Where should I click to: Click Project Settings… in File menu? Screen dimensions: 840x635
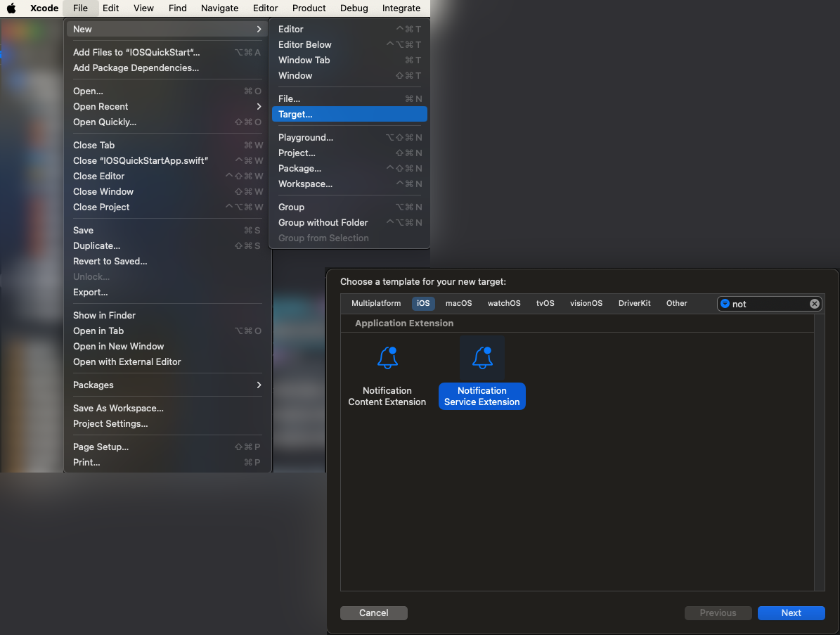click(x=110, y=424)
